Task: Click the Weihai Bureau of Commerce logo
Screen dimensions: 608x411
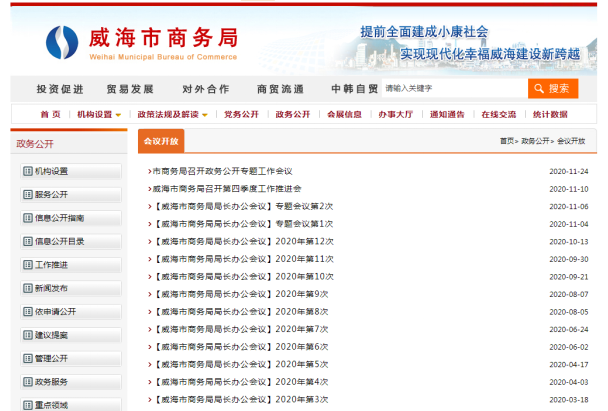Action: pos(62,40)
